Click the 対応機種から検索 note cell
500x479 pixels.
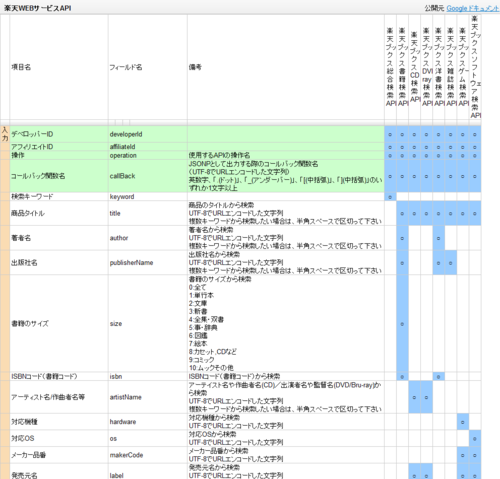point(286,422)
